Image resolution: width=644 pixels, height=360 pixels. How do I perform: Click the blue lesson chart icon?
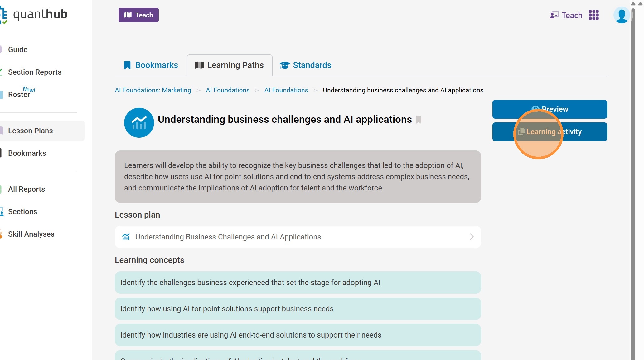[139, 123]
